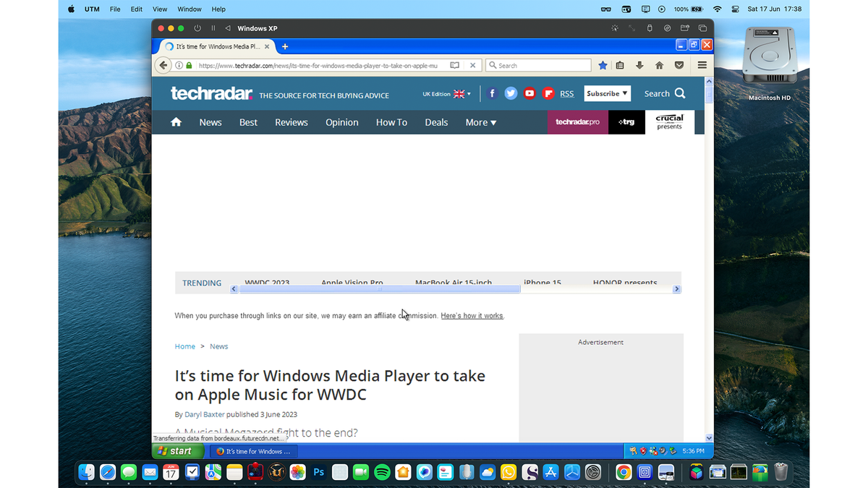
Task: Select the Windows Media Player article tab
Action: pos(213,45)
